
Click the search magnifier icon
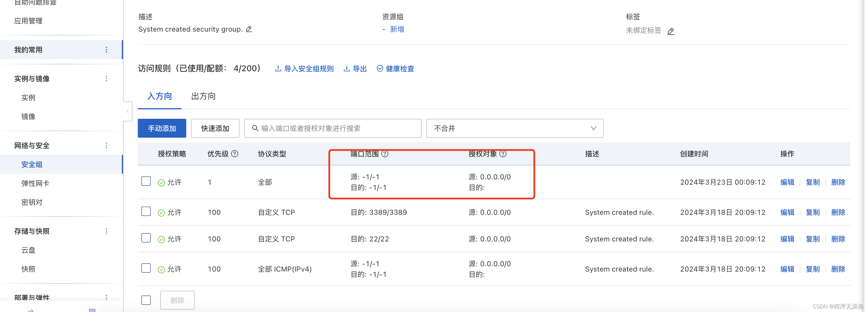point(255,128)
